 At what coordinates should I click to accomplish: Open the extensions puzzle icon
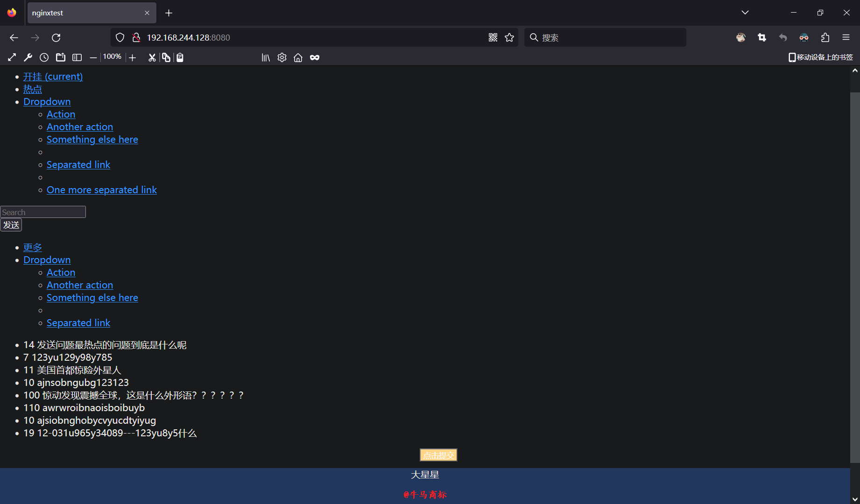825,38
